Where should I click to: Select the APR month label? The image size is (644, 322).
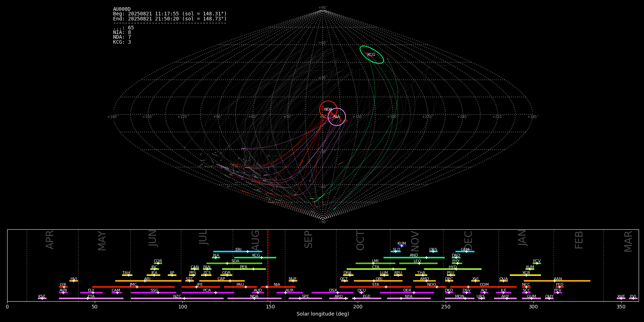point(50,240)
